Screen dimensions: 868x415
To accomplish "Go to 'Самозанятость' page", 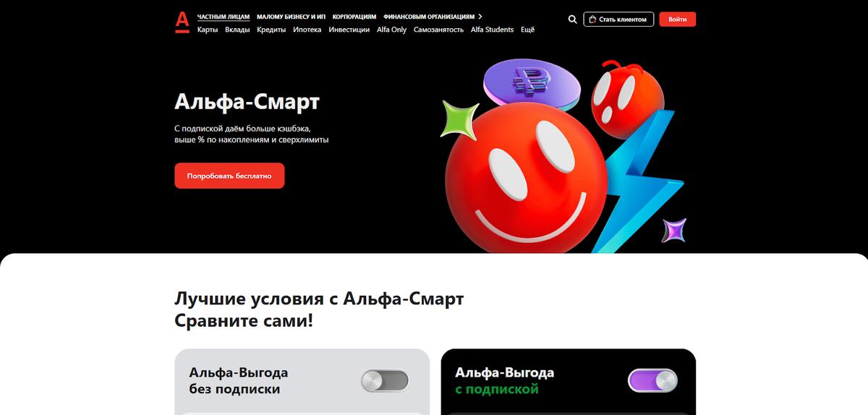I will (439, 30).
